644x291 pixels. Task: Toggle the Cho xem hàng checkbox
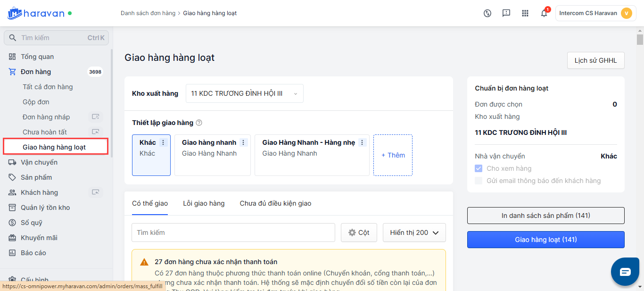[479, 168]
